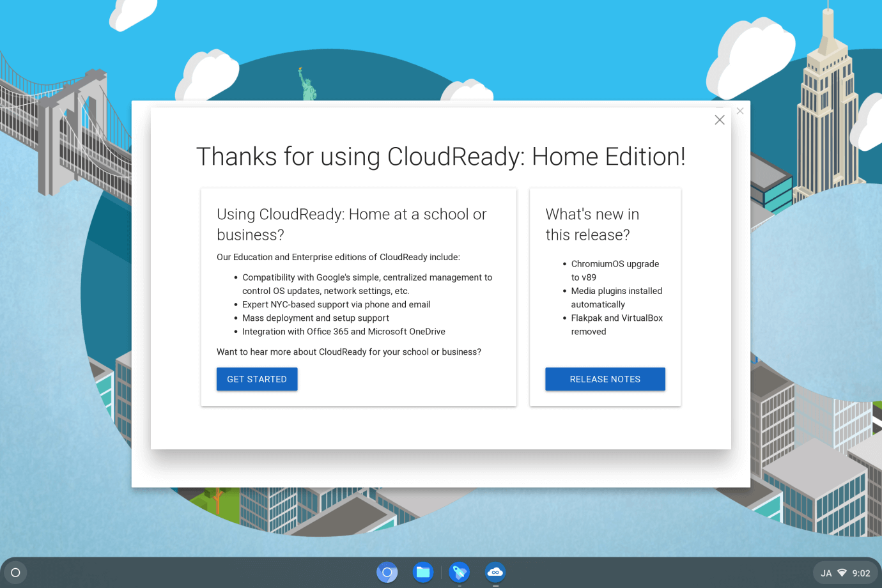Click the dialog title text

pos(440,157)
